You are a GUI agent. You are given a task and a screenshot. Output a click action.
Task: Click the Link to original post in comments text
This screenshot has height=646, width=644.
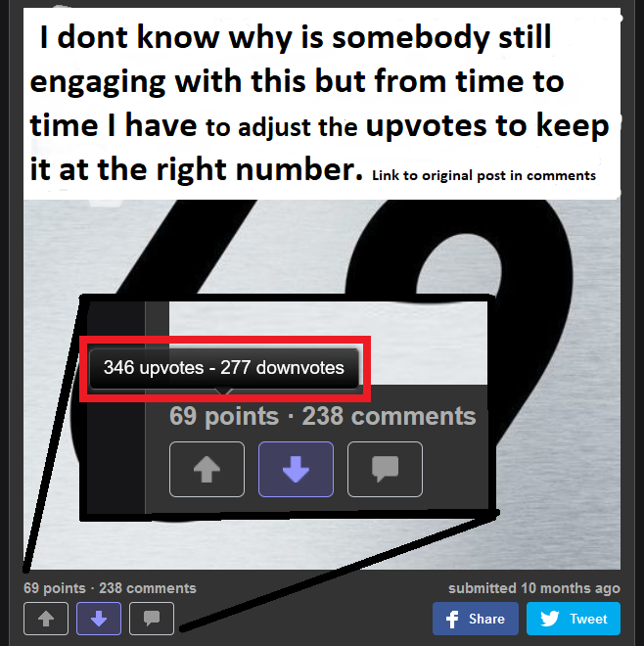[x=483, y=175]
